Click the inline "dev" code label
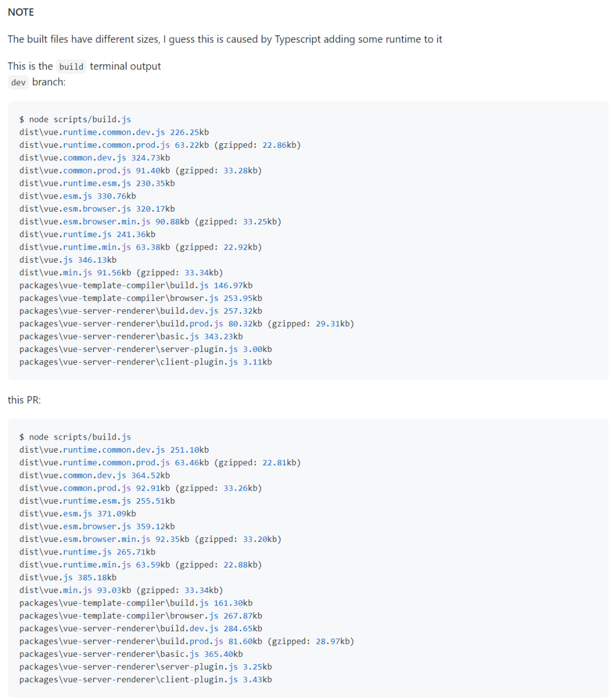 click(x=18, y=82)
